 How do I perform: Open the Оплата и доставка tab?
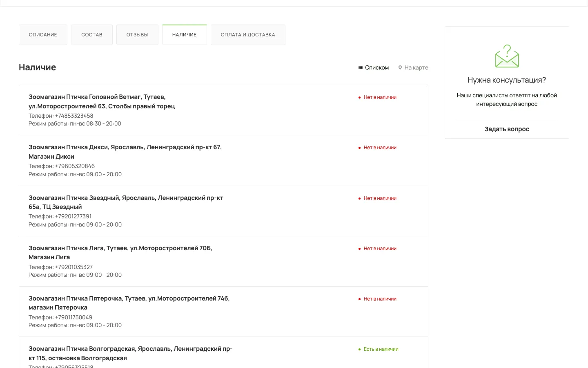248,35
